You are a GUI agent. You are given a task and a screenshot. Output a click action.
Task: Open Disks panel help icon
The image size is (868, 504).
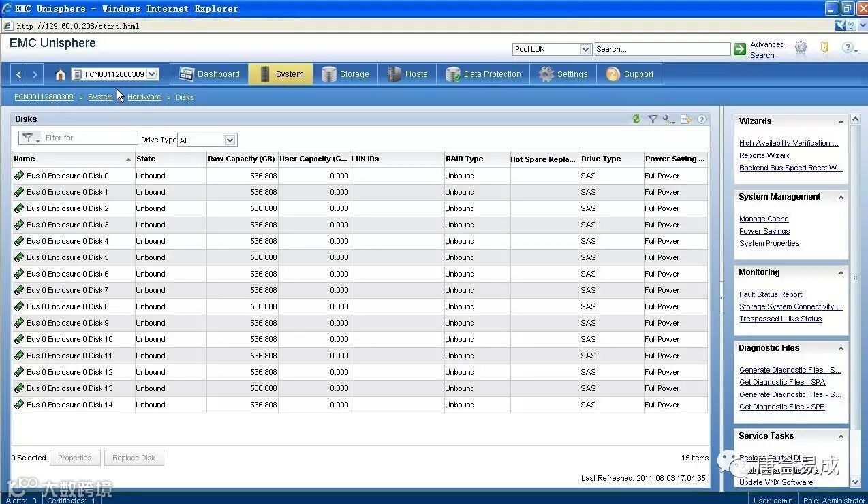pyautogui.click(x=702, y=119)
